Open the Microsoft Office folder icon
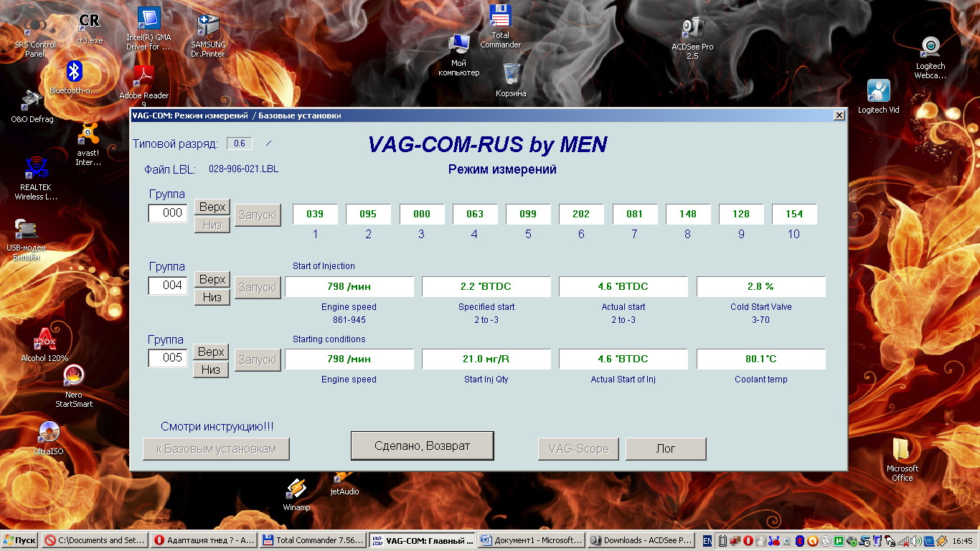This screenshot has height=551, width=980. pyautogui.click(x=902, y=459)
